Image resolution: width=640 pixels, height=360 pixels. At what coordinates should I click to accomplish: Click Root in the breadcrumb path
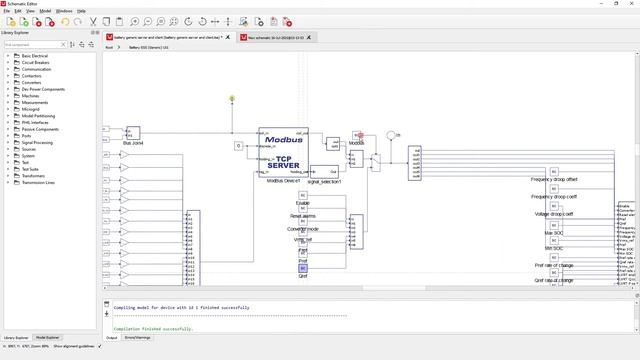pos(109,47)
